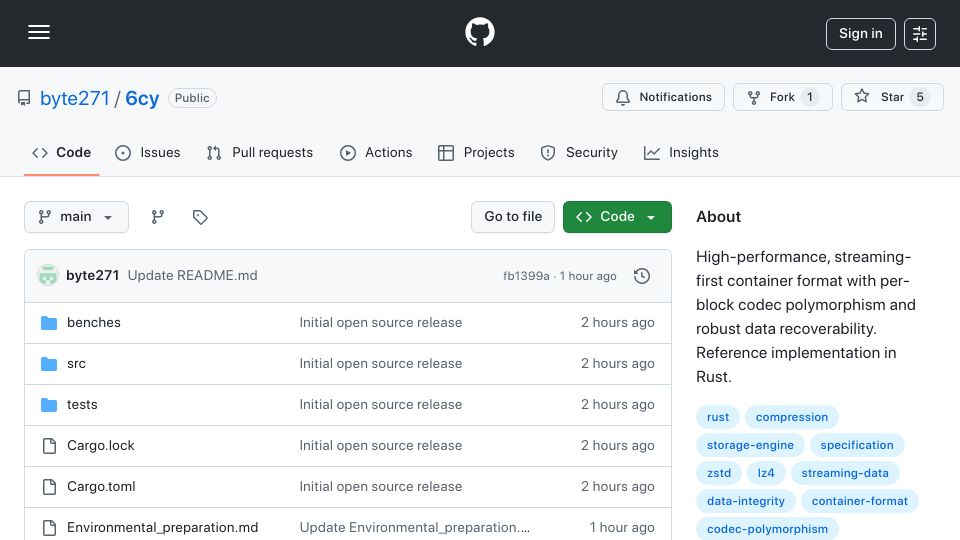Select the codec-polymorphism topic tag
This screenshot has height=540, width=960.
[767, 529]
